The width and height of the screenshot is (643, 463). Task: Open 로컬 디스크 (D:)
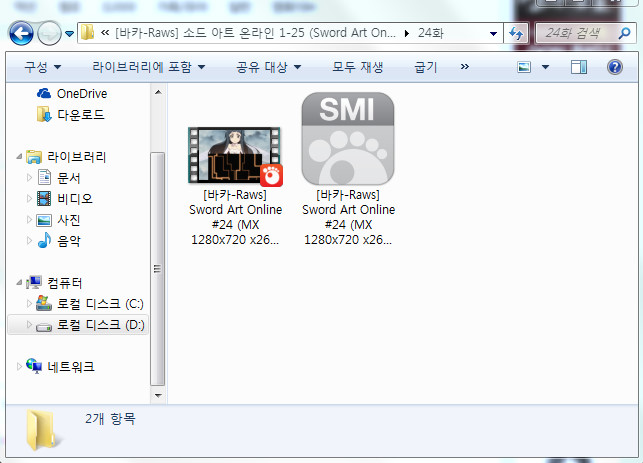click(101, 325)
